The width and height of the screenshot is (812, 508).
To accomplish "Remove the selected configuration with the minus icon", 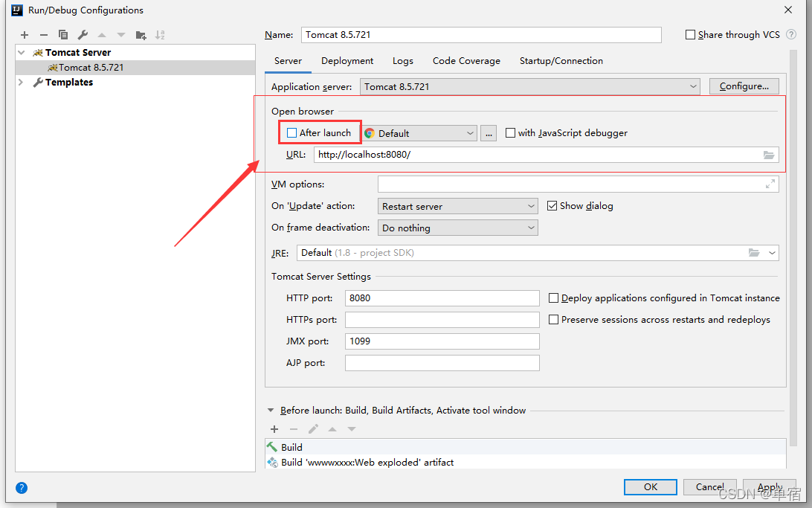I will [43, 35].
